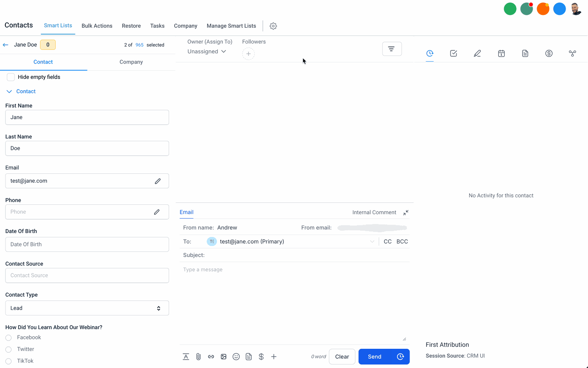Open the Tasks tab in top navigation
The height and width of the screenshot is (368, 588).
(157, 26)
